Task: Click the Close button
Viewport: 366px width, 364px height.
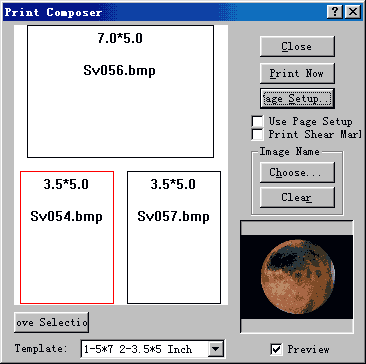Action: (x=297, y=46)
